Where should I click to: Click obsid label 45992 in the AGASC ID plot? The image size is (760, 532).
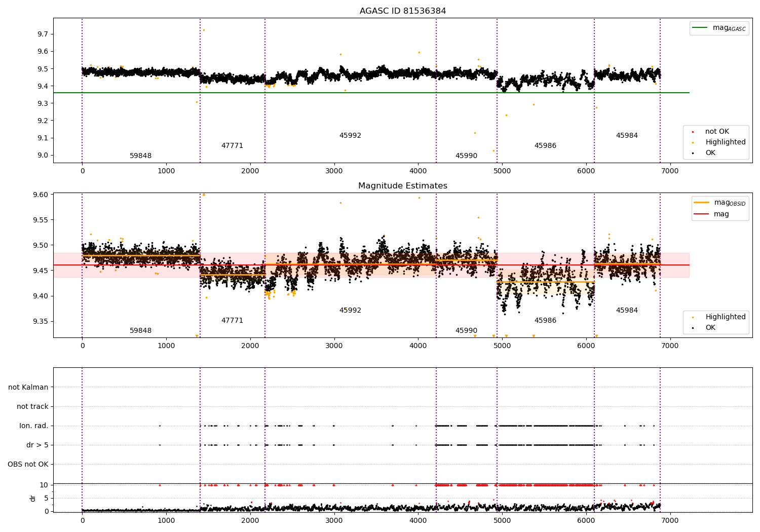click(x=350, y=136)
